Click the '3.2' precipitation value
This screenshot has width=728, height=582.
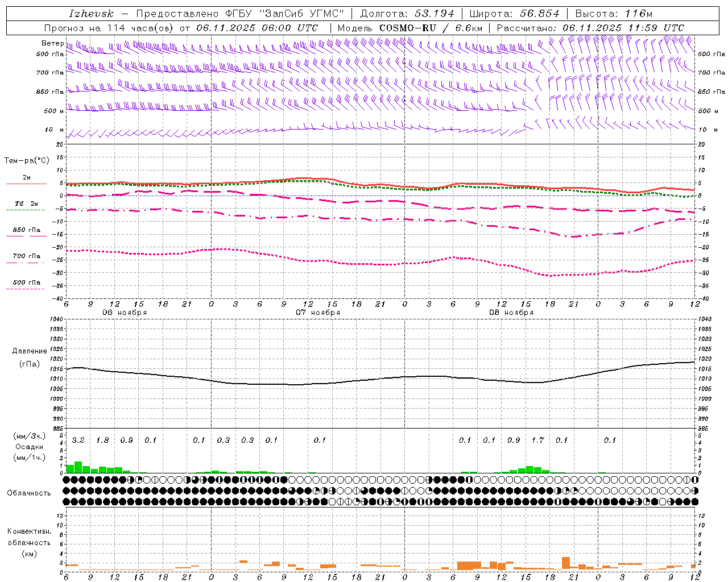click(78, 440)
